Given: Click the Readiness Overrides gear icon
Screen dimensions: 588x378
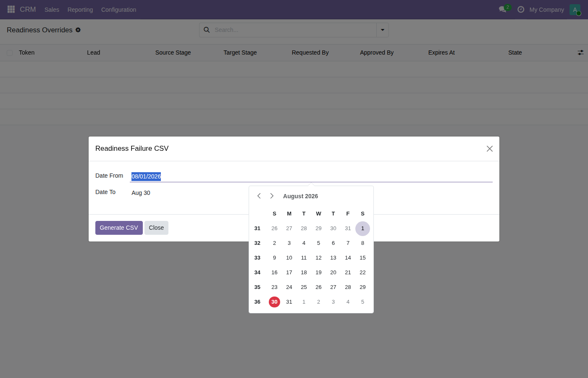Looking at the screenshot, I should point(78,30).
